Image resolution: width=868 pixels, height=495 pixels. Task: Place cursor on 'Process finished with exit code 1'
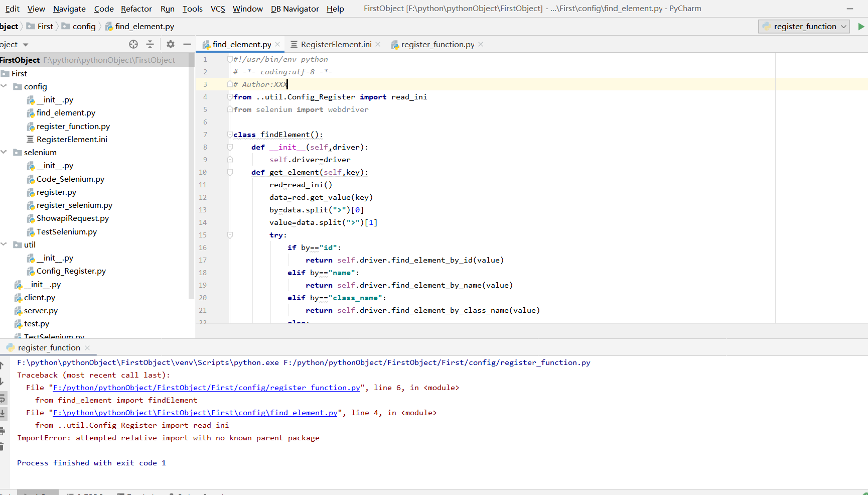91,463
